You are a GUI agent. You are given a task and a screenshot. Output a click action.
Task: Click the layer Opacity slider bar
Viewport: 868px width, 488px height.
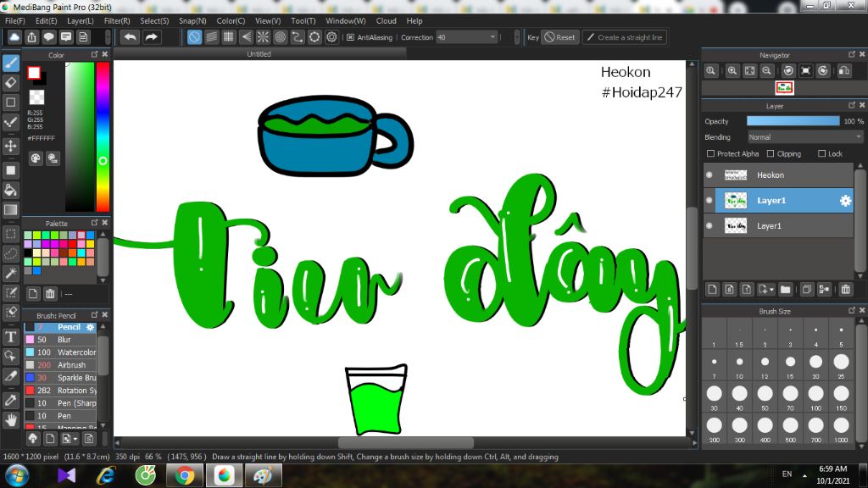tap(793, 121)
